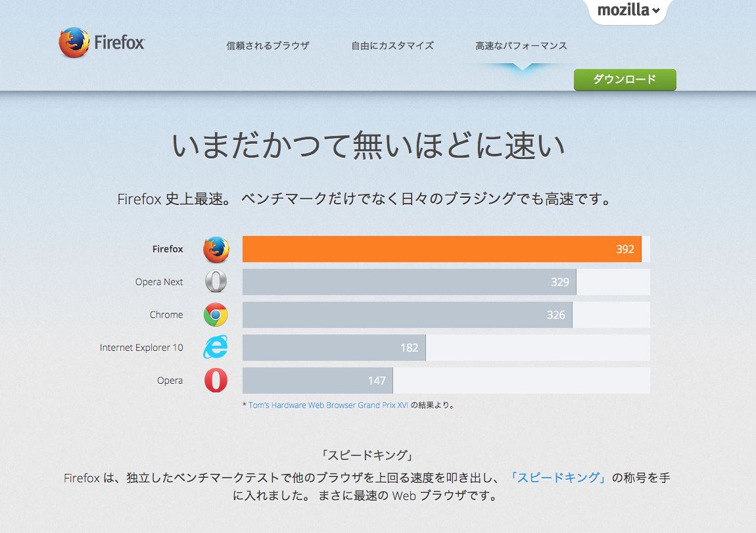
Task: Click the いまだかつて無いほどに速い headline
Action: click(x=368, y=146)
